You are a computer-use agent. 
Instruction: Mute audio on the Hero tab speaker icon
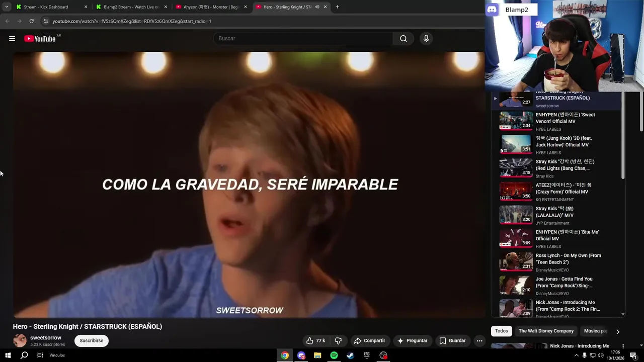(x=317, y=7)
